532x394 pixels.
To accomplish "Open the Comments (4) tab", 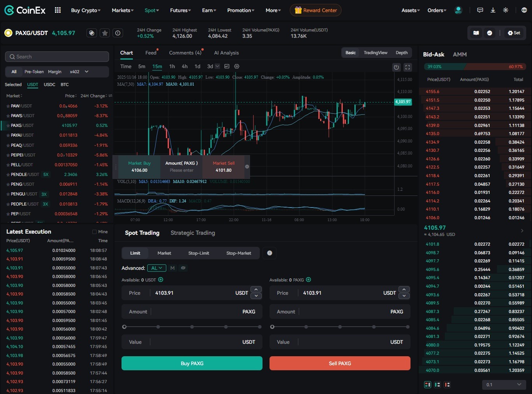I will point(185,53).
